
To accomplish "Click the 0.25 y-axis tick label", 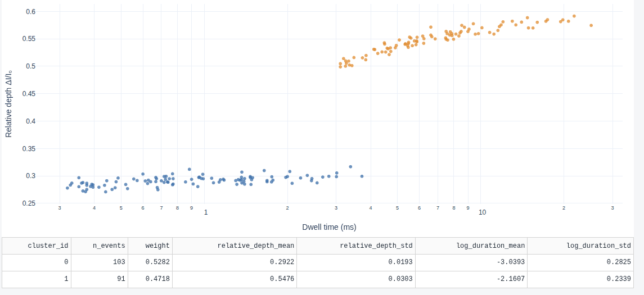I will (x=30, y=203).
